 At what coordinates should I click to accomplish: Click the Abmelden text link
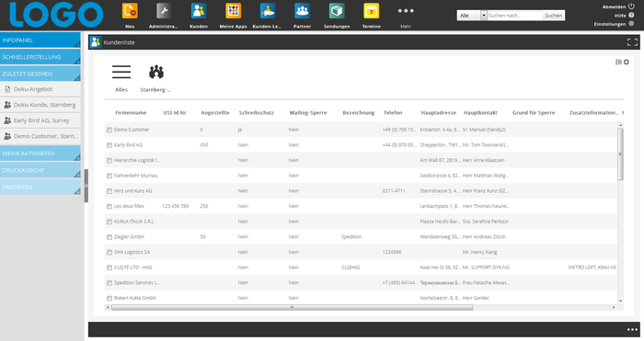point(614,6)
